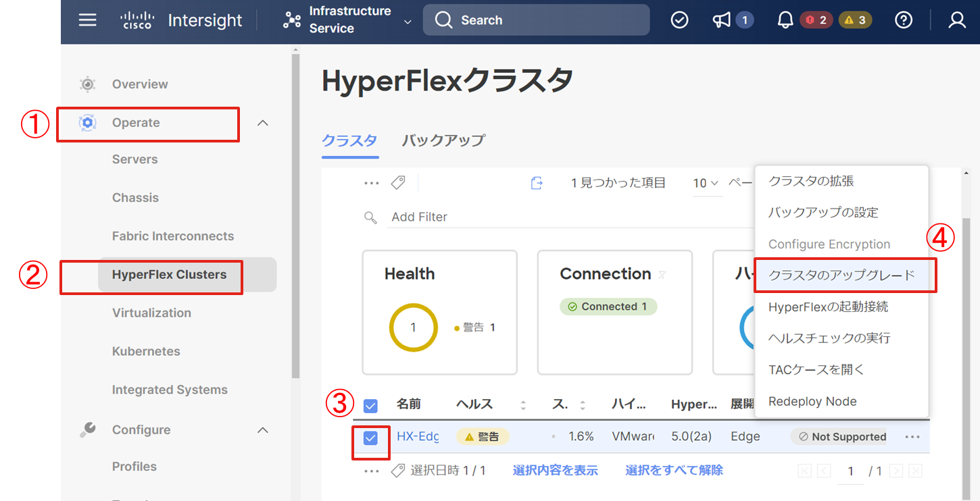Click the red critical alarms badge showing 2
This screenshot has height=501, width=980.
click(816, 20)
